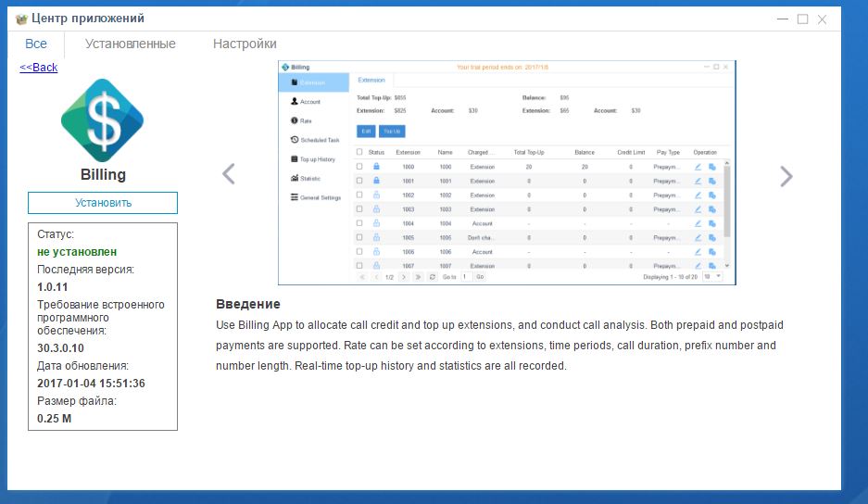Viewport: 868px width, 504px height.
Task: Show the next screenshot with right arrow
Action: 786,176
